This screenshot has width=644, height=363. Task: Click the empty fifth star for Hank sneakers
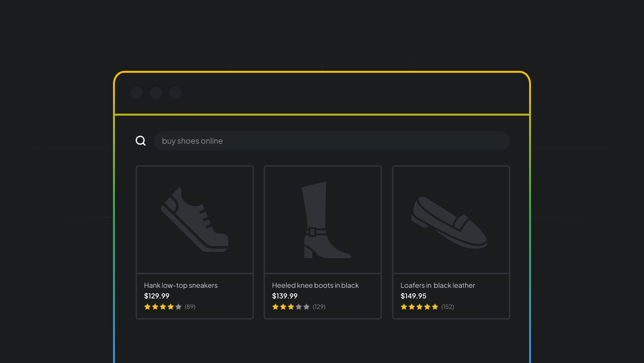178,306
